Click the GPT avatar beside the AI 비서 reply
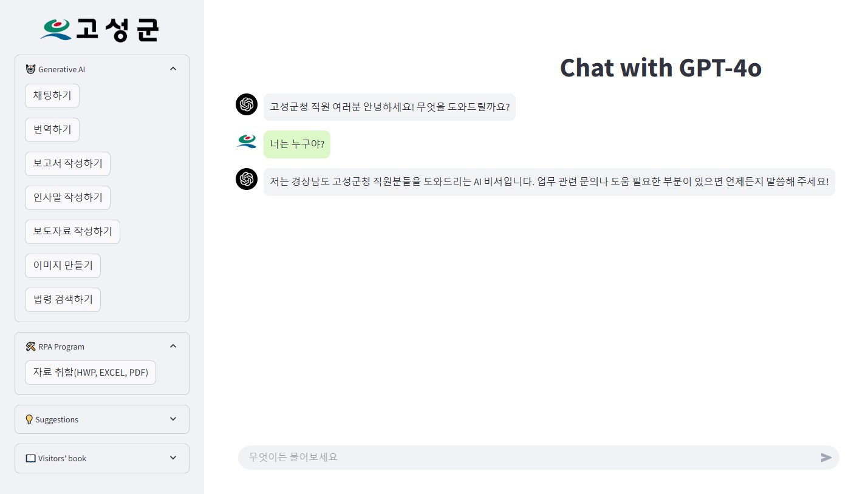This screenshot has height=494, width=868. coord(247,179)
